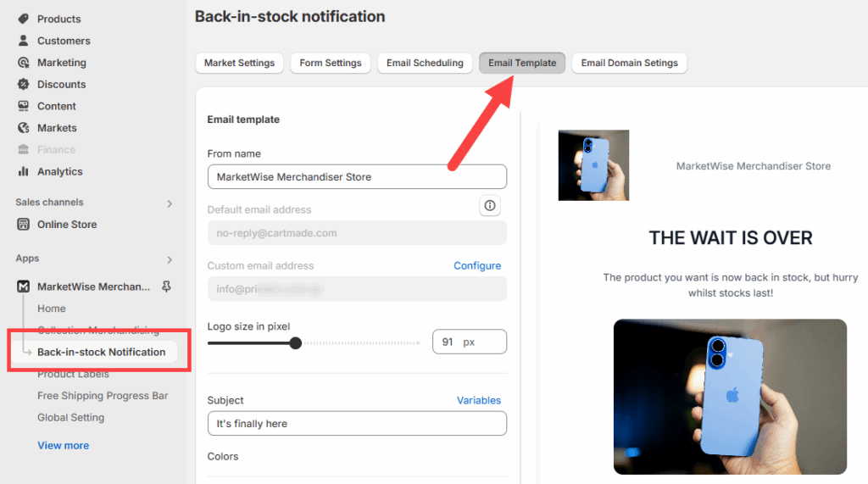Click the Markets globe icon
868x484 pixels.
pos(23,128)
